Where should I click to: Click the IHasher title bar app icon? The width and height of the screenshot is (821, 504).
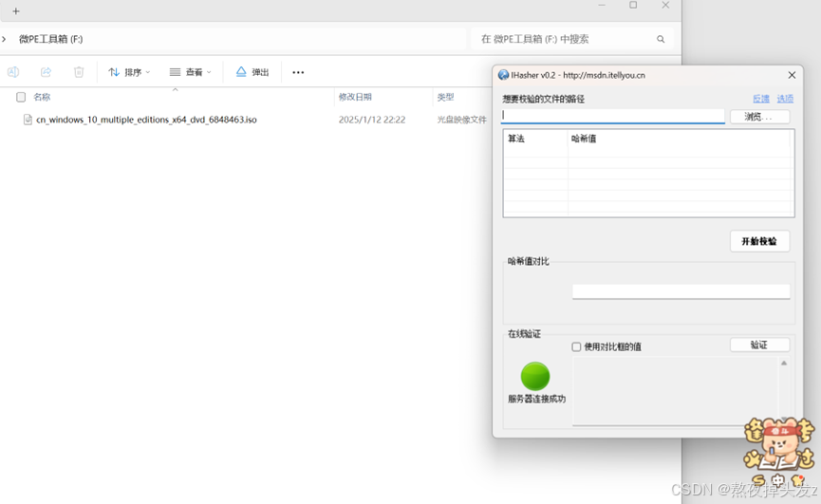tap(503, 75)
